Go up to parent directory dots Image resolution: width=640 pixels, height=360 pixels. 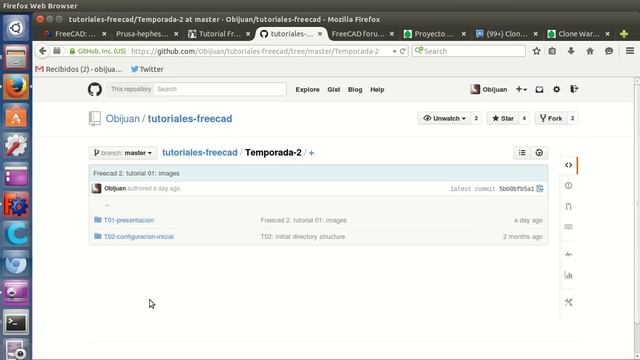[107, 204]
